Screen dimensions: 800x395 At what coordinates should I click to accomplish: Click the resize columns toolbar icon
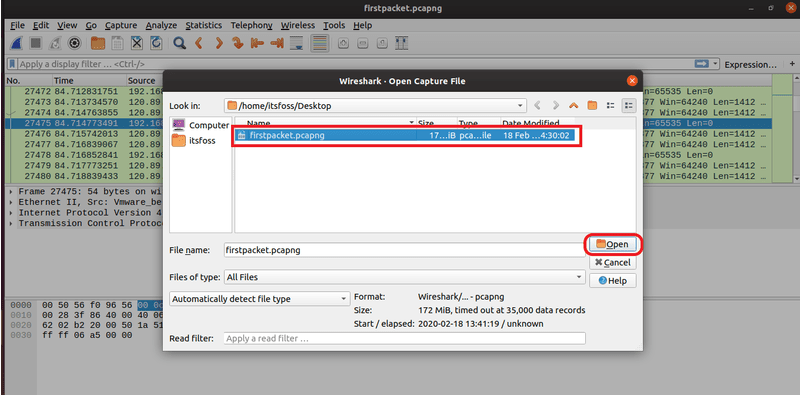point(403,43)
